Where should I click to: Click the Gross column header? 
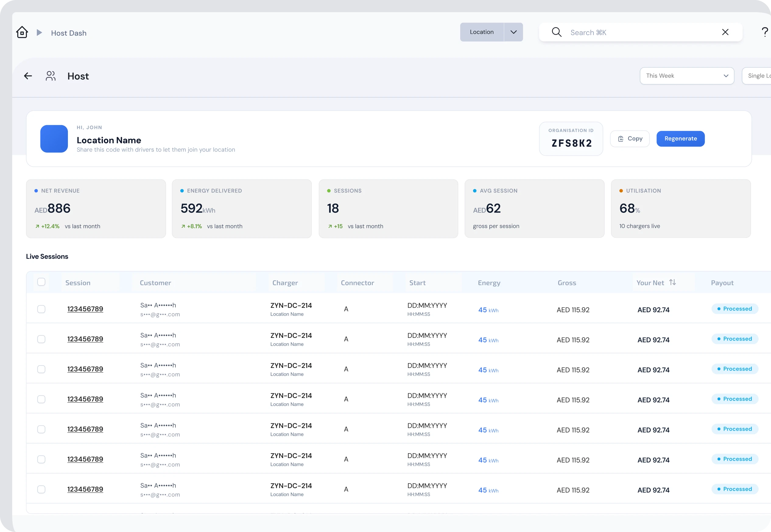tap(567, 283)
